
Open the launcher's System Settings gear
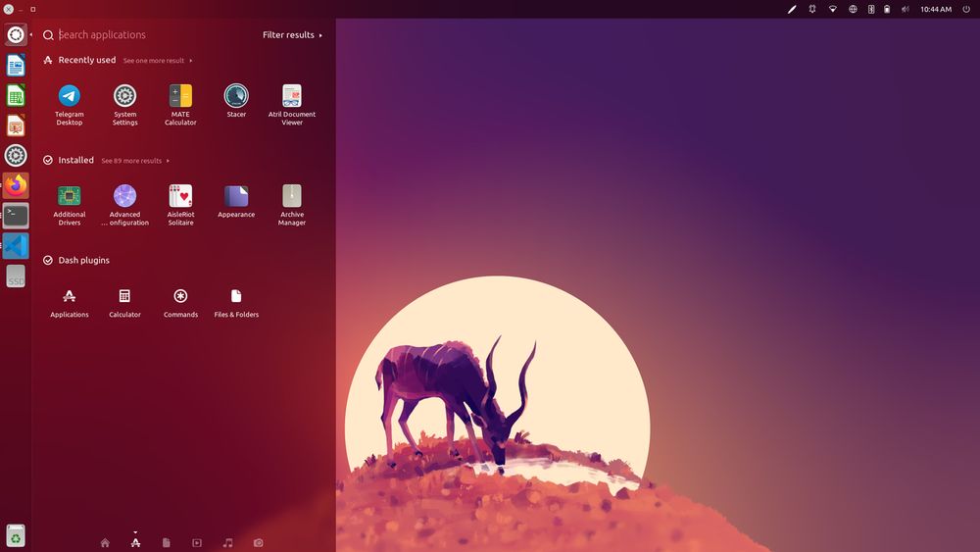(x=16, y=156)
